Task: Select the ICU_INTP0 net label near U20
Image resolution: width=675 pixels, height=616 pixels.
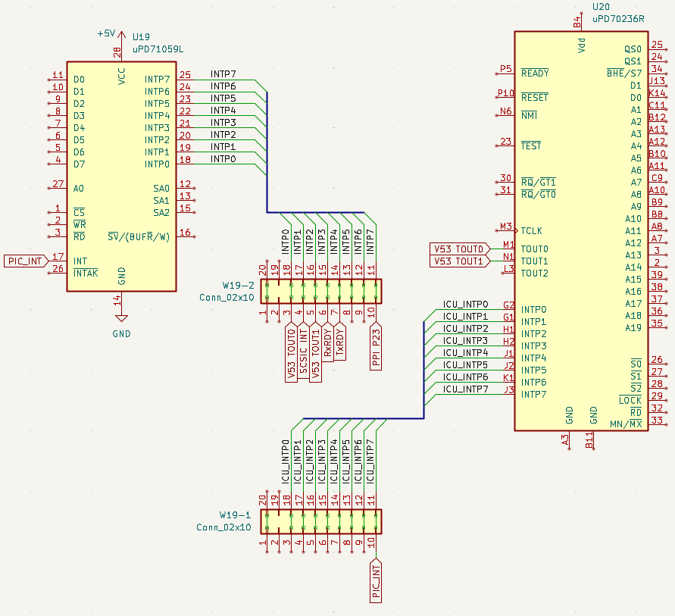Action: 465,305
